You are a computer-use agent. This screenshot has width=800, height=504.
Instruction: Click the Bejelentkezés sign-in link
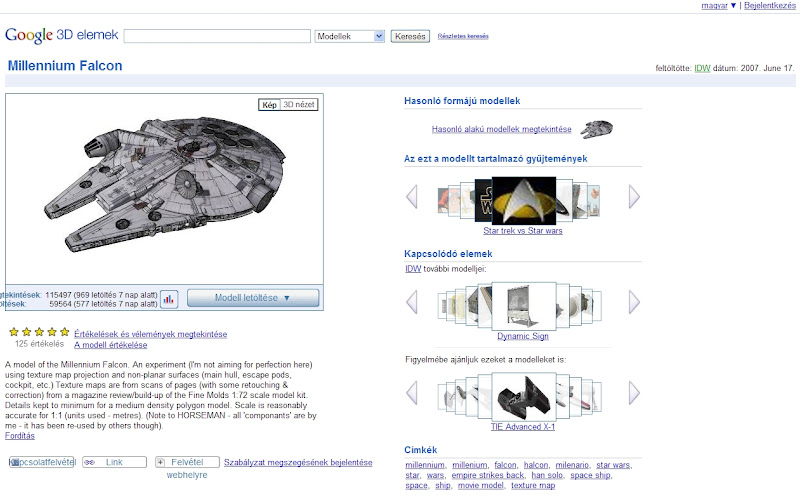769,6
